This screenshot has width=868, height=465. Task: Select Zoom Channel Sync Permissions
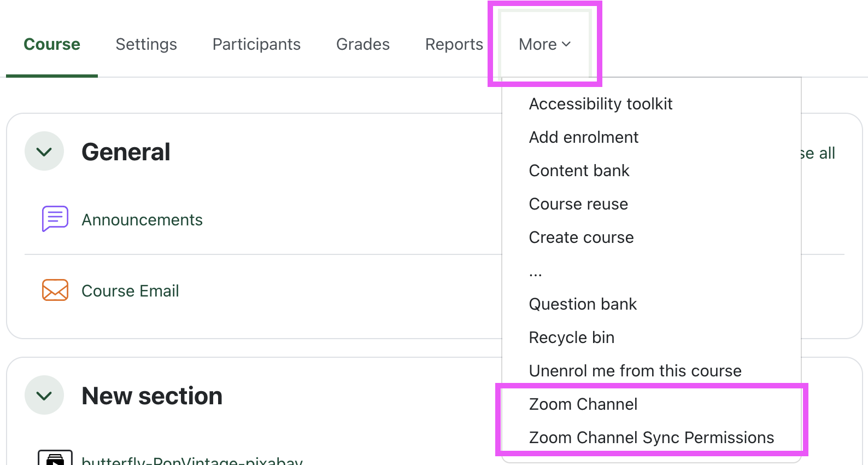point(652,438)
